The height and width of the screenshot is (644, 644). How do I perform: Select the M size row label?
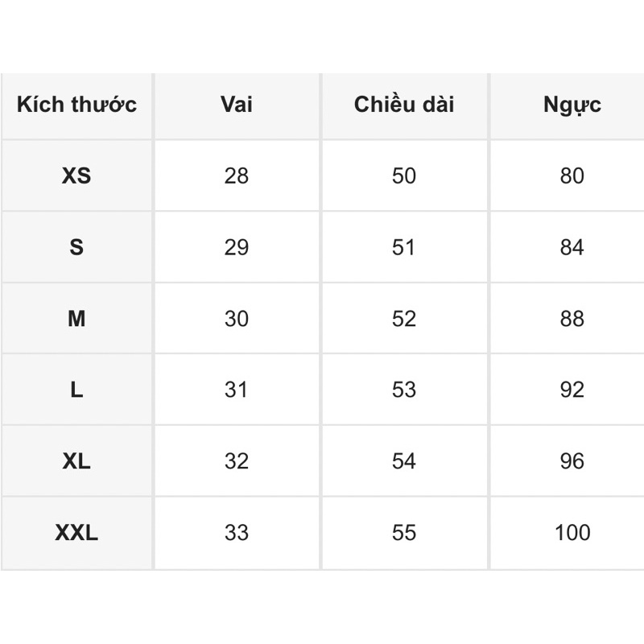click(76, 319)
